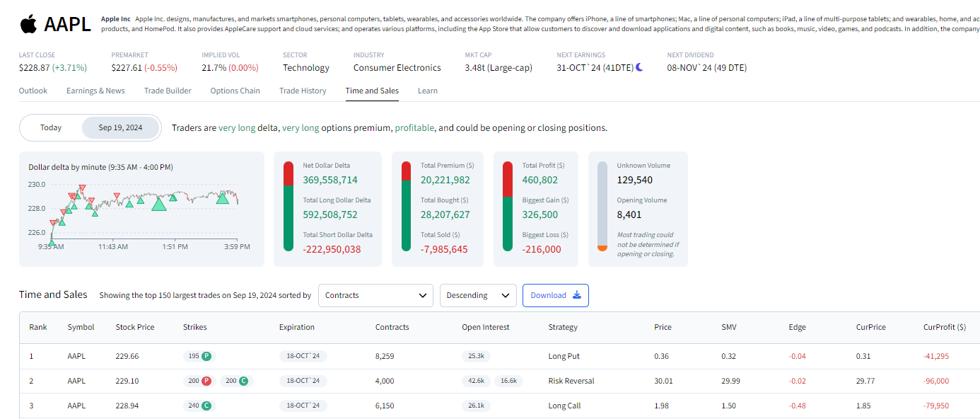Screen dimensions: 980x419
Task: Click the 200 C strike badge
Action: point(236,381)
